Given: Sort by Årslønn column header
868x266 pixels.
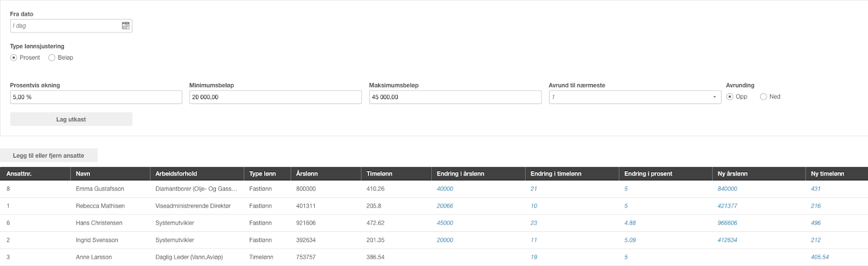Looking at the screenshot, I should click(325, 173).
